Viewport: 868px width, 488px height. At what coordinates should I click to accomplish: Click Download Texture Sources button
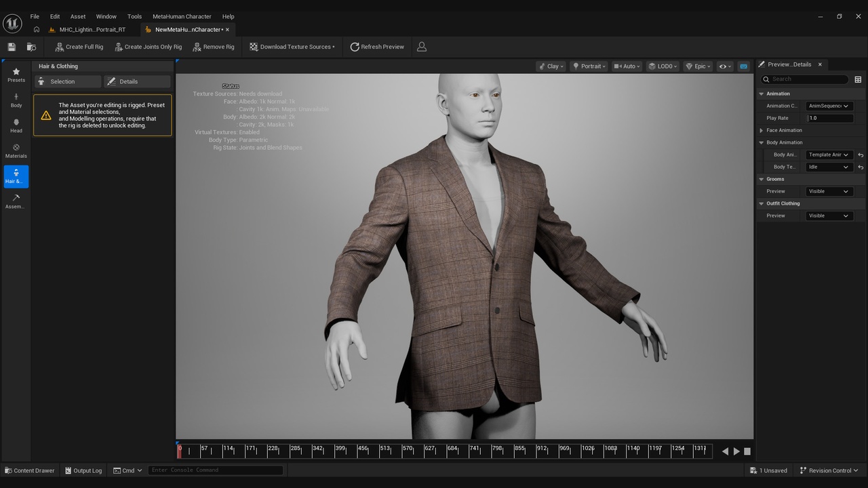[x=292, y=47]
